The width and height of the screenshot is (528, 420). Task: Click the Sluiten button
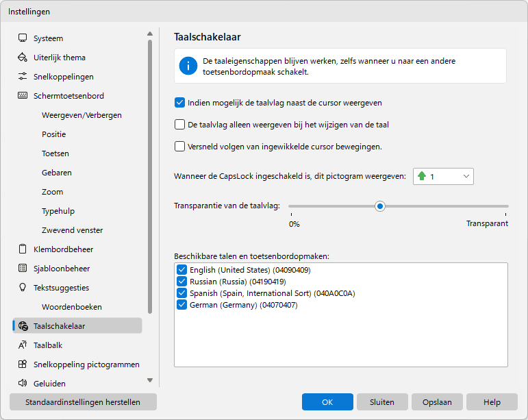(x=382, y=402)
